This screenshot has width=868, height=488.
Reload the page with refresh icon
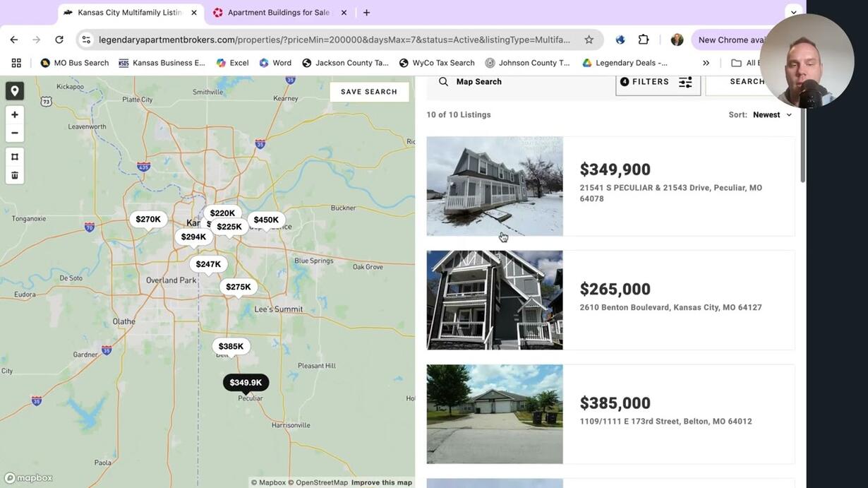click(x=59, y=40)
